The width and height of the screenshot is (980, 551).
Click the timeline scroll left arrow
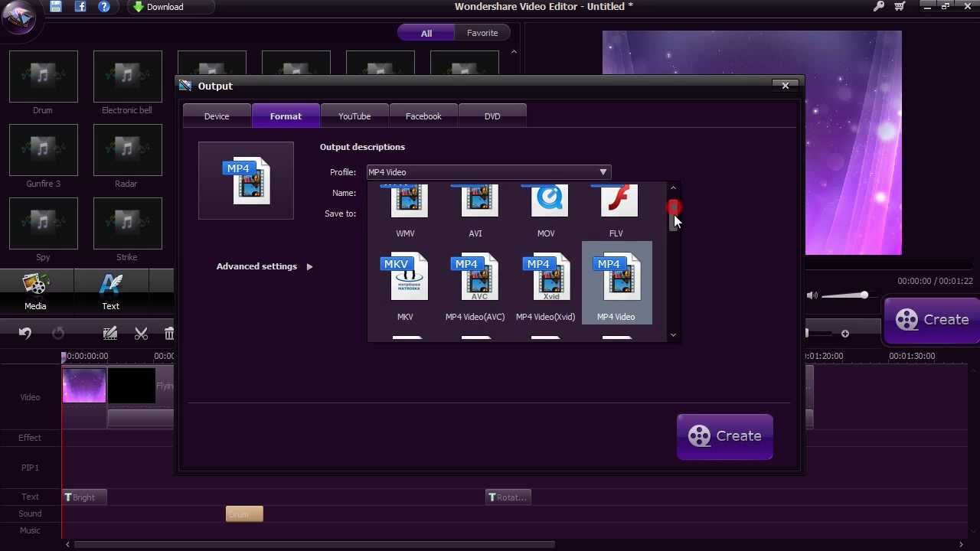[x=67, y=545]
